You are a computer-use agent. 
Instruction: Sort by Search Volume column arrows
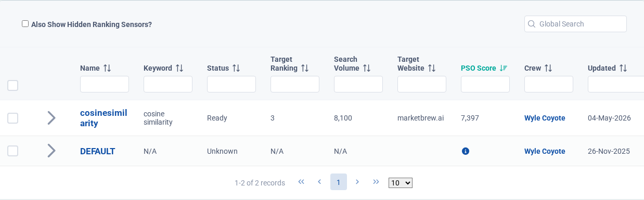click(x=367, y=68)
